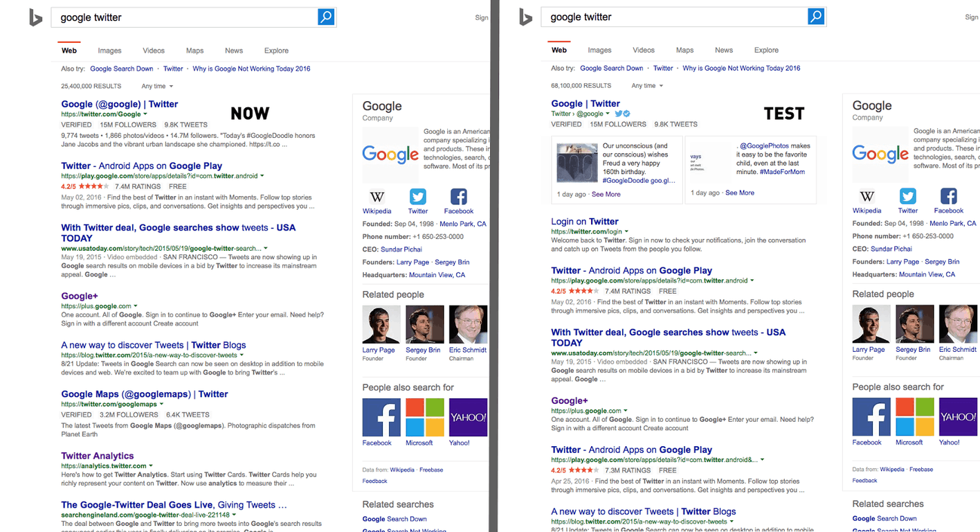Switch to Maps tab in left page

coord(194,51)
